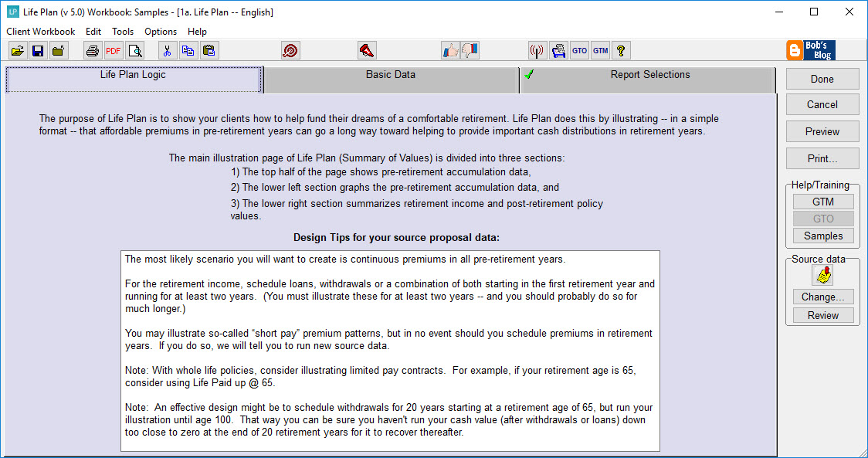868x458 pixels.
Task: Save the workbook with the disk icon
Action: (37, 49)
